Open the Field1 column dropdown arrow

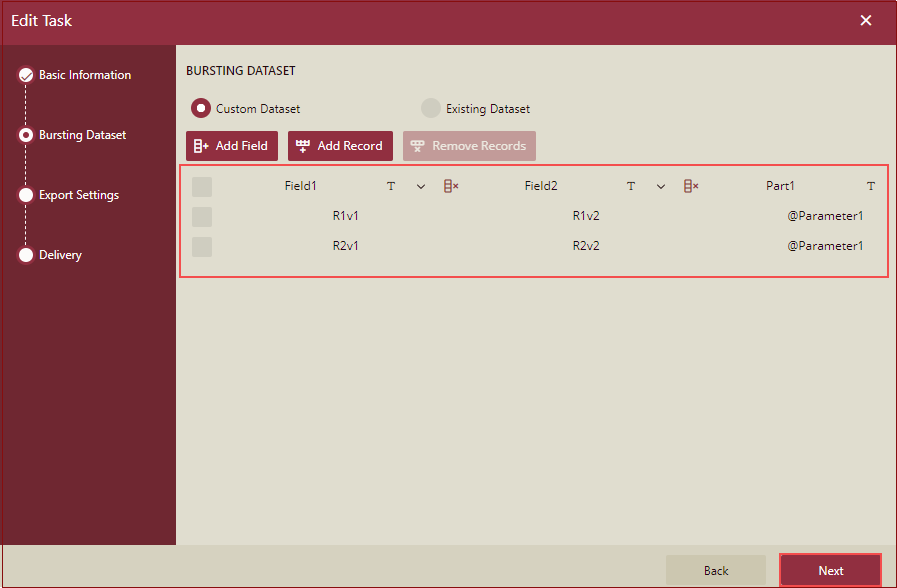click(420, 185)
